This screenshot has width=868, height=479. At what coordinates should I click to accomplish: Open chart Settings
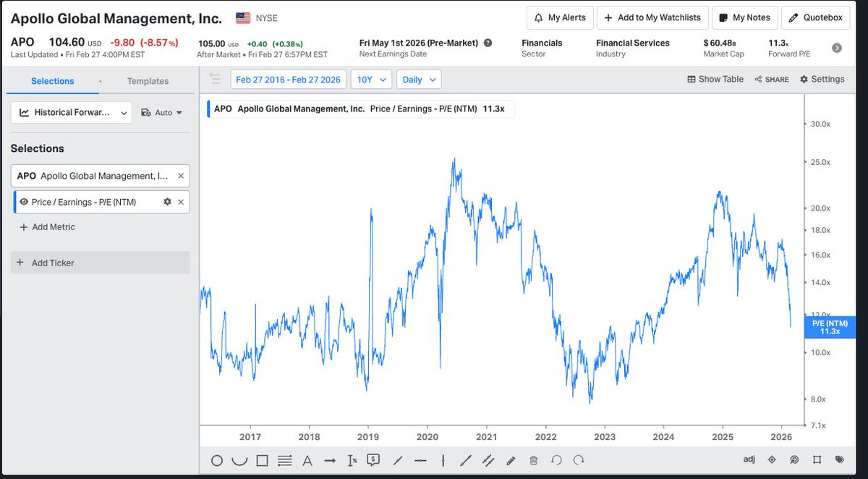pyautogui.click(x=822, y=79)
